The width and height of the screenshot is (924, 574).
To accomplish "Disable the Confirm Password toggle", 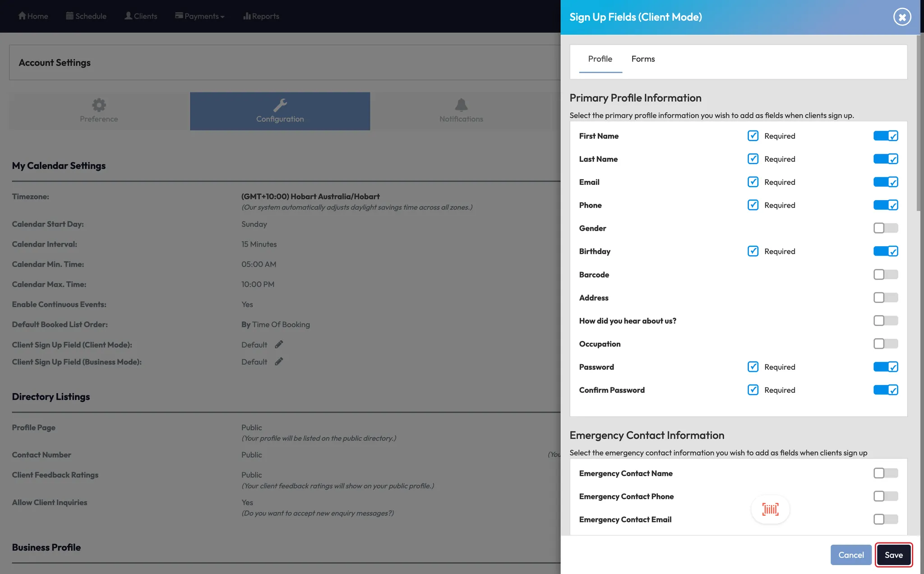I will click(885, 390).
